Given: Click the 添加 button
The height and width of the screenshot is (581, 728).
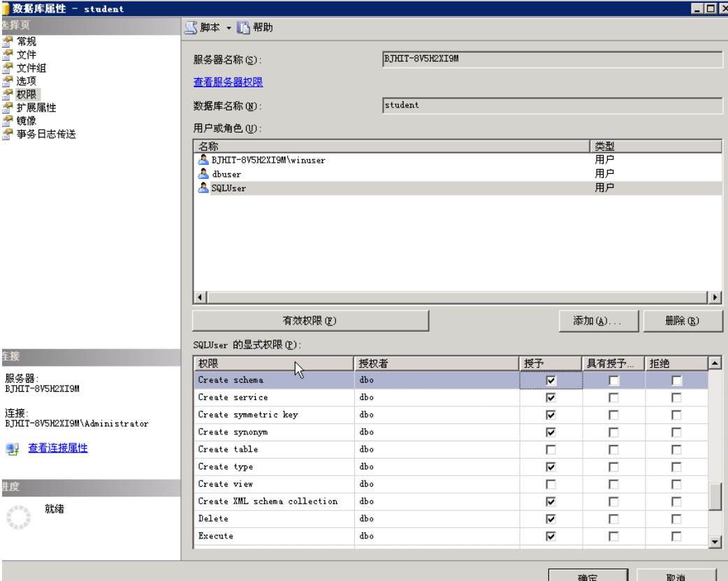Looking at the screenshot, I should [x=599, y=321].
